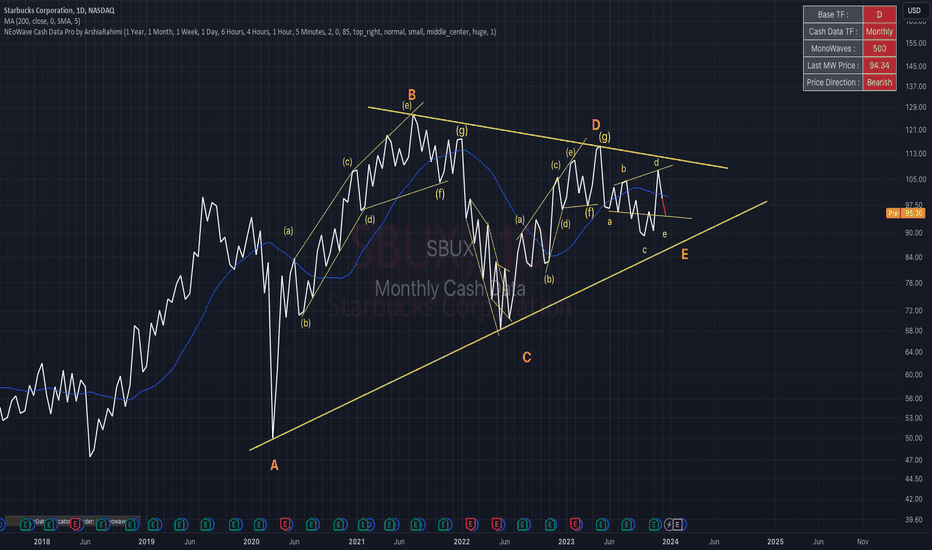Click the Cash Data TF Monthly value
The height and width of the screenshot is (550, 932).
tap(879, 32)
